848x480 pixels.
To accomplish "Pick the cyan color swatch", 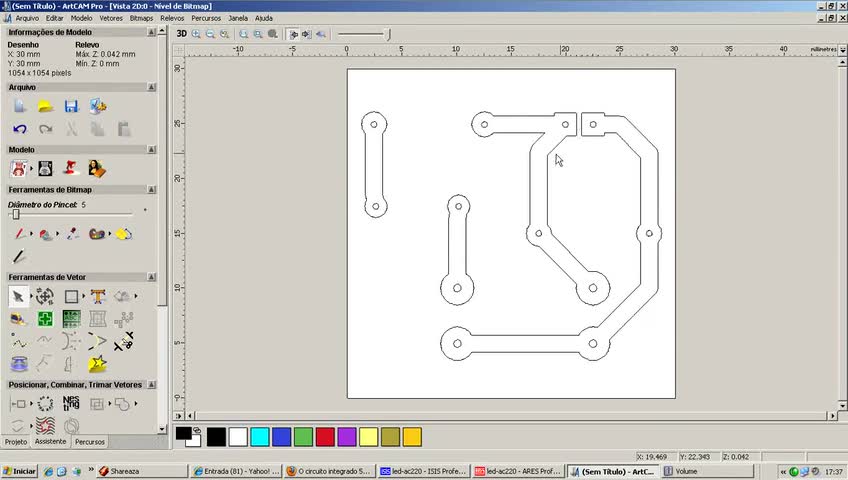I will [x=260, y=437].
